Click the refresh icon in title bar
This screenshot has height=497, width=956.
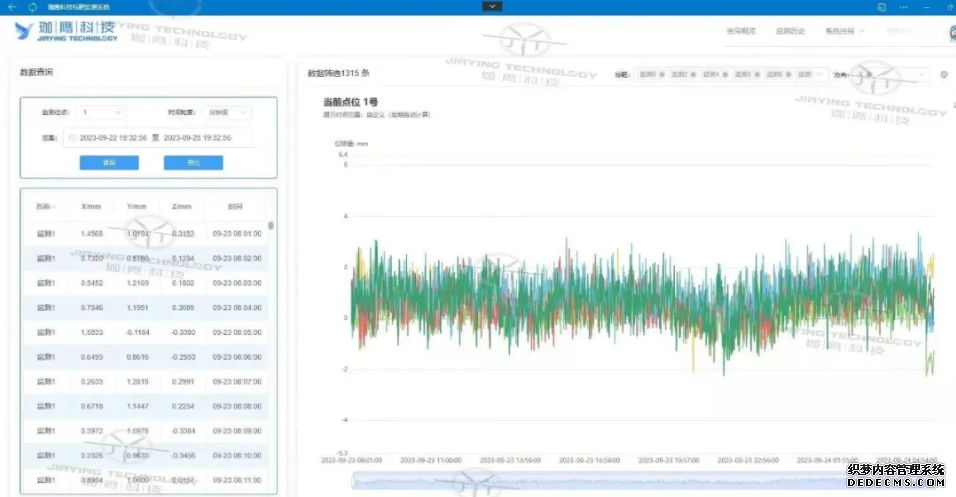[32, 7]
